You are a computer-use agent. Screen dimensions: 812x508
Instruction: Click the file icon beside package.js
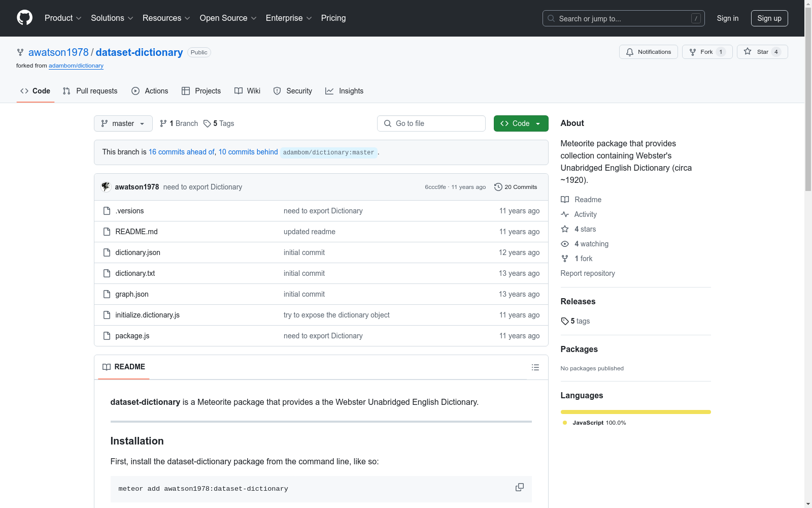pos(107,336)
